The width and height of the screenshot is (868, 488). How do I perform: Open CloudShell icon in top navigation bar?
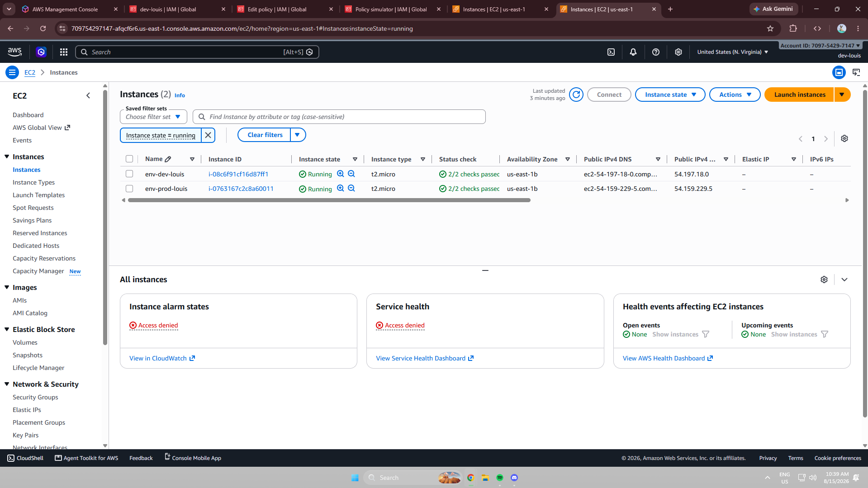coord(611,52)
